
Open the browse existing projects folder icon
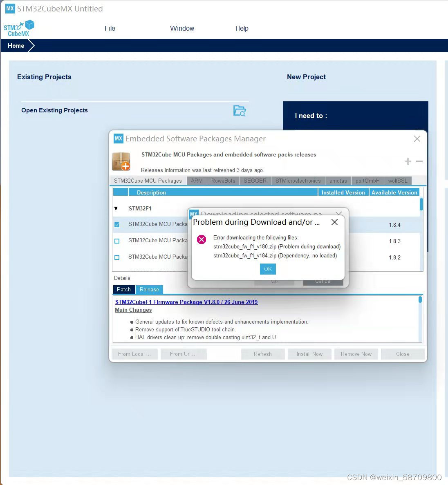240,111
